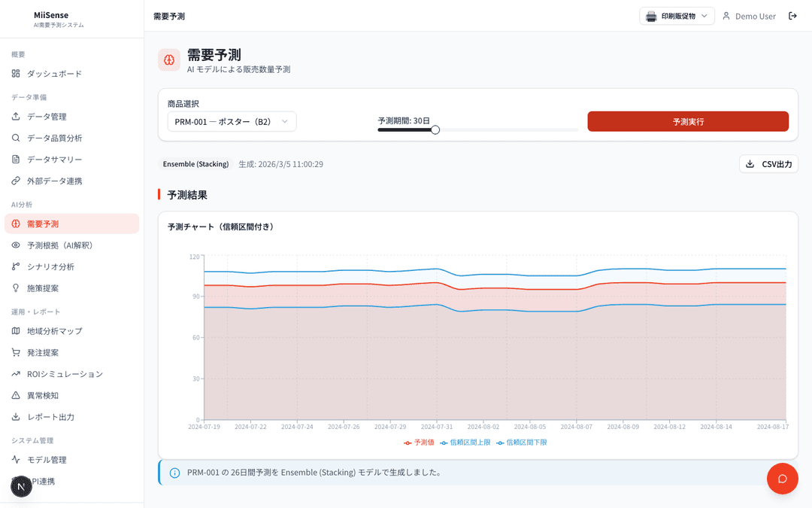
Task: Click the 2024-07-31 x-axis date label
Action: click(437, 427)
